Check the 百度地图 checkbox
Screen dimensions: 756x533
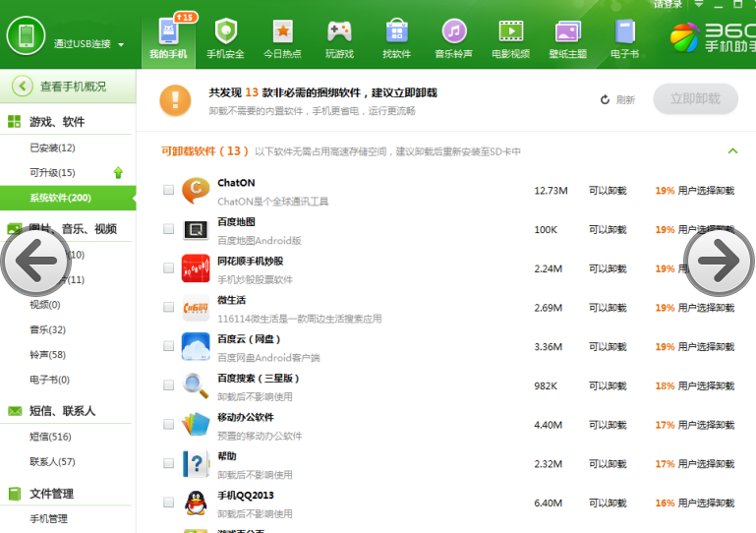(x=168, y=228)
